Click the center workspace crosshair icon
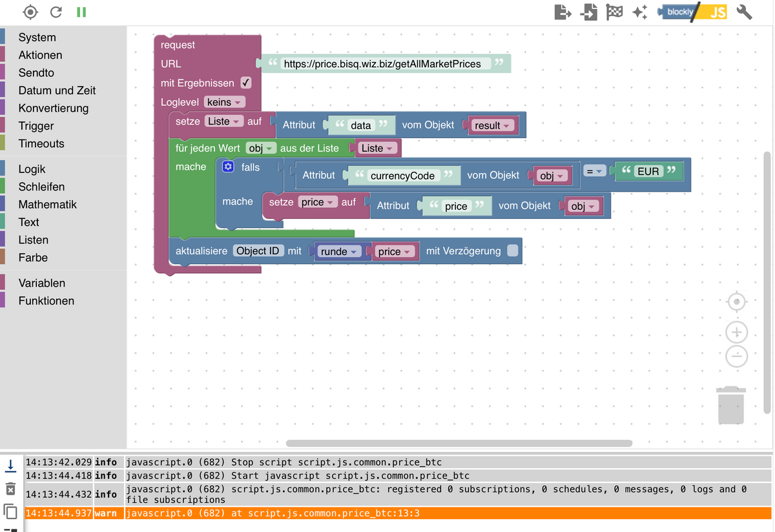The image size is (775, 532). (737, 302)
